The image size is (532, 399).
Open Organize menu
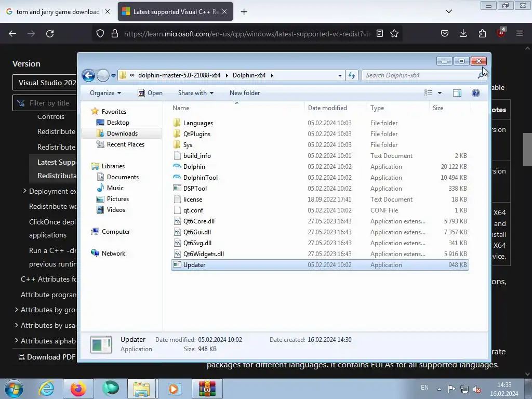pos(105,93)
